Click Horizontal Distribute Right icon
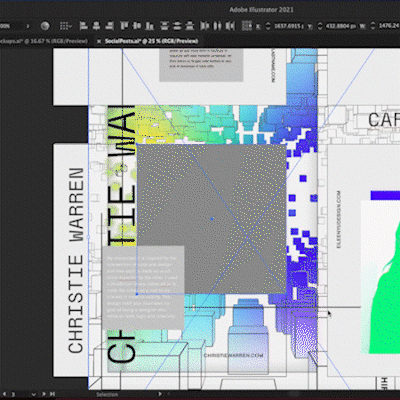 230,26
